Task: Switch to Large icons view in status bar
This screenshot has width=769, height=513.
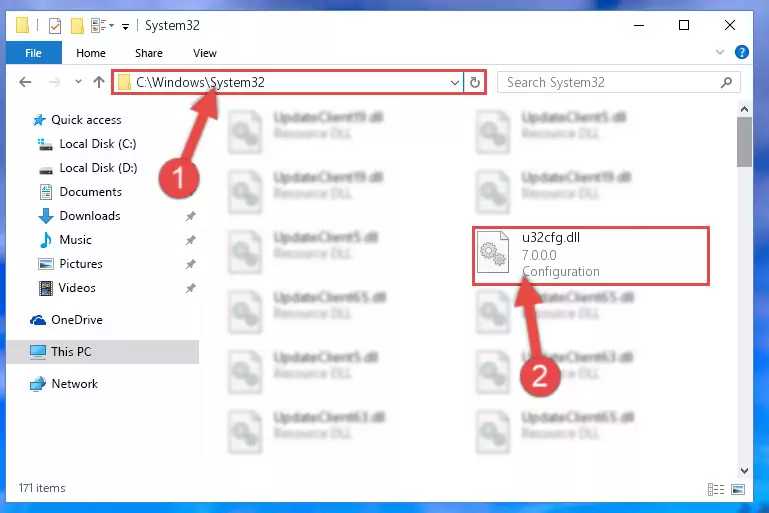Action: [x=738, y=489]
